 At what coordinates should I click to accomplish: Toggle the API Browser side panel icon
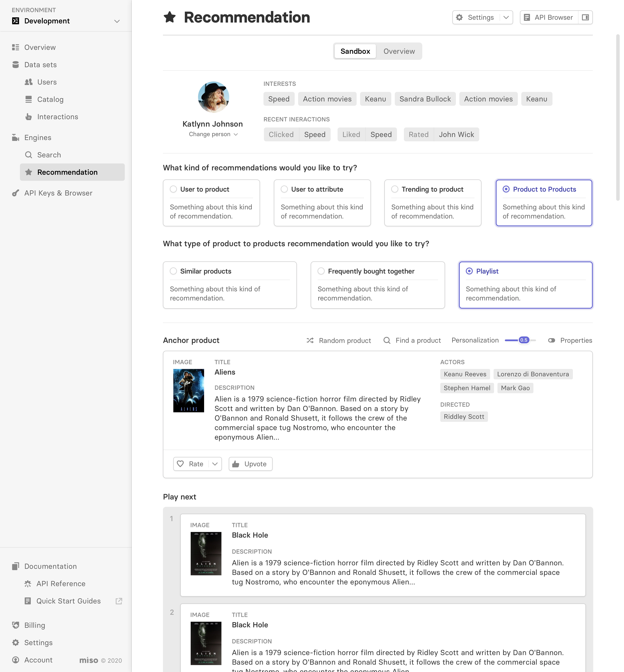585,17
